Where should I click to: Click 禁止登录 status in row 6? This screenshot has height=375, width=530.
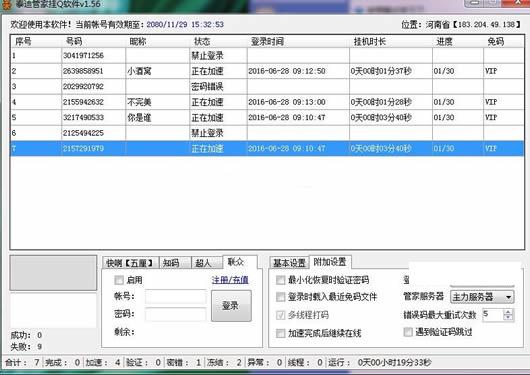coord(207,133)
